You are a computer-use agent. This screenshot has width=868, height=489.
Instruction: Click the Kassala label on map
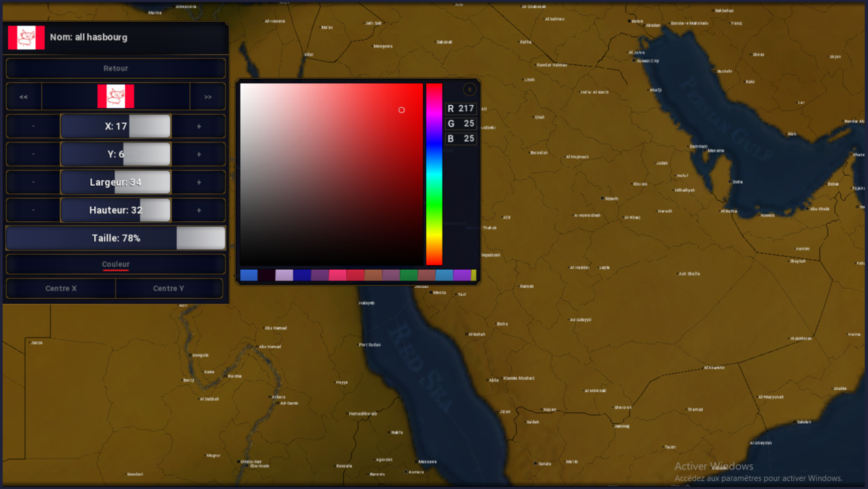(344, 466)
